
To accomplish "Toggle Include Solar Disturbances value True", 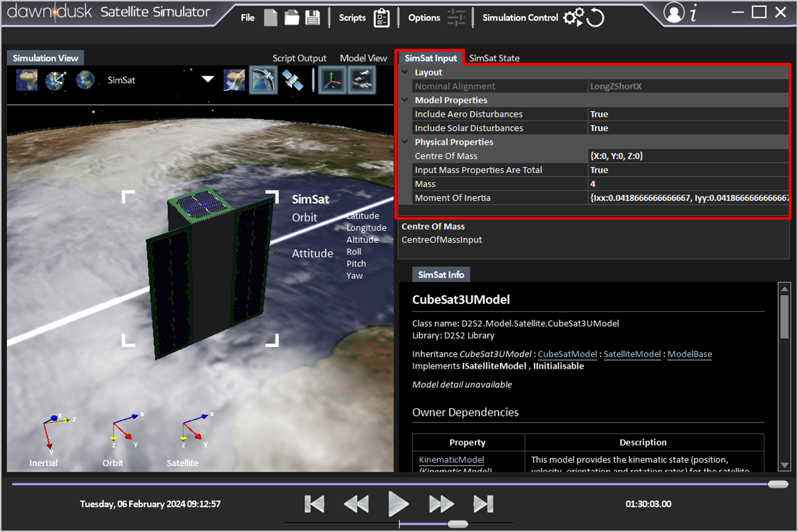I will [688, 128].
